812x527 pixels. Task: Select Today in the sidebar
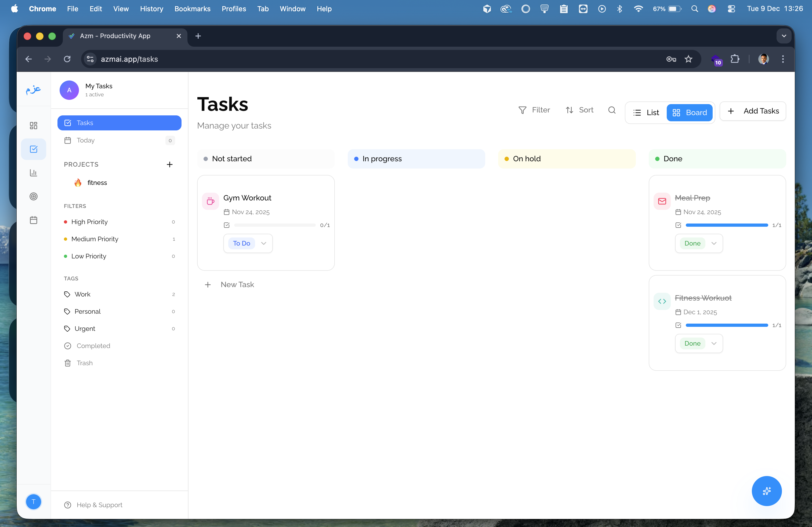86,140
